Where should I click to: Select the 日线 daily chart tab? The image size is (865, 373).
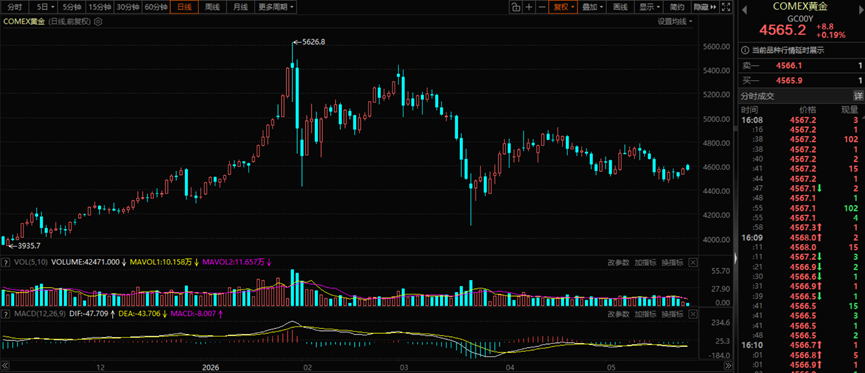tap(184, 7)
